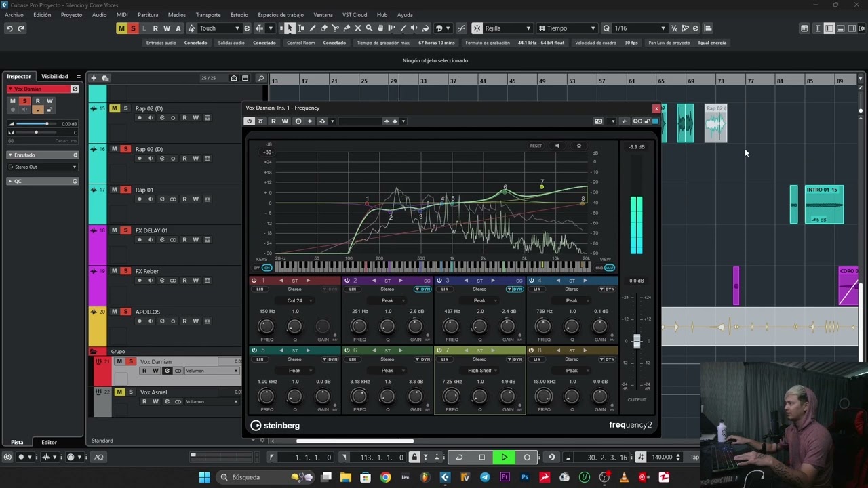Open the Windows Start menu
The width and height of the screenshot is (868, 488).
point(204,477)
